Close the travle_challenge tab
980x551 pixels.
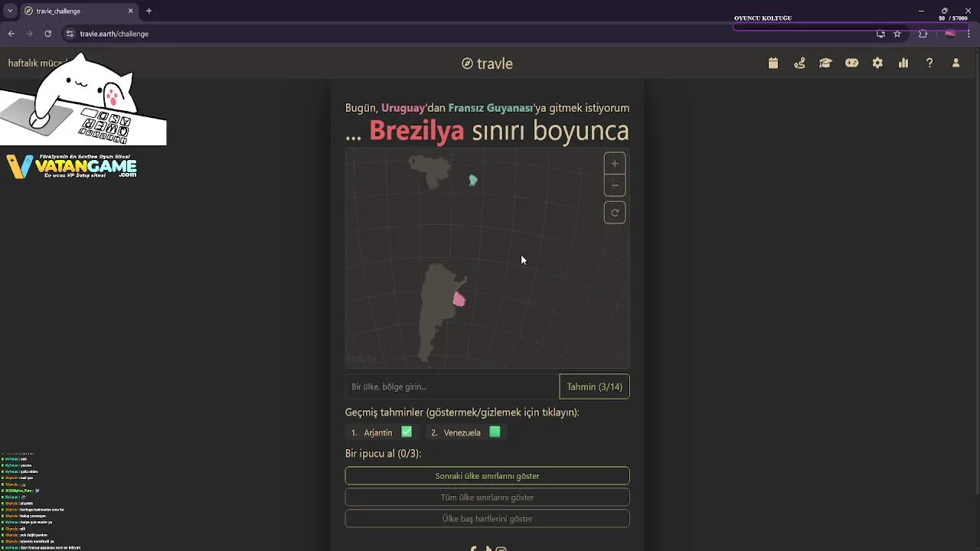[131, 11]
